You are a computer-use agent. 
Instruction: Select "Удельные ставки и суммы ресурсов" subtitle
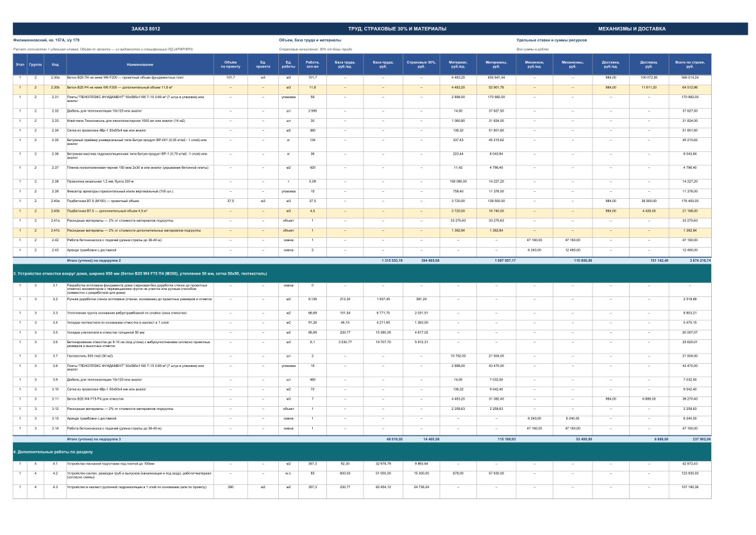(x=551, y=40)
